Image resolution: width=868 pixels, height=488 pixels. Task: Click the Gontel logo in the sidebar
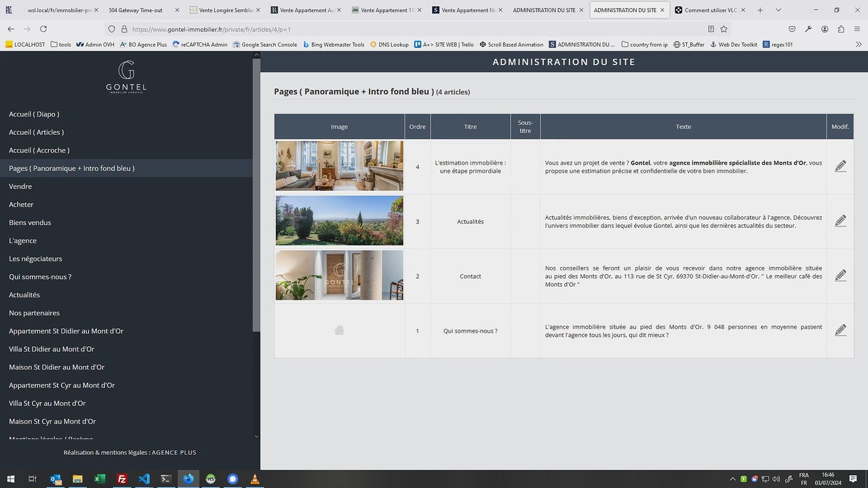(126, 77)
